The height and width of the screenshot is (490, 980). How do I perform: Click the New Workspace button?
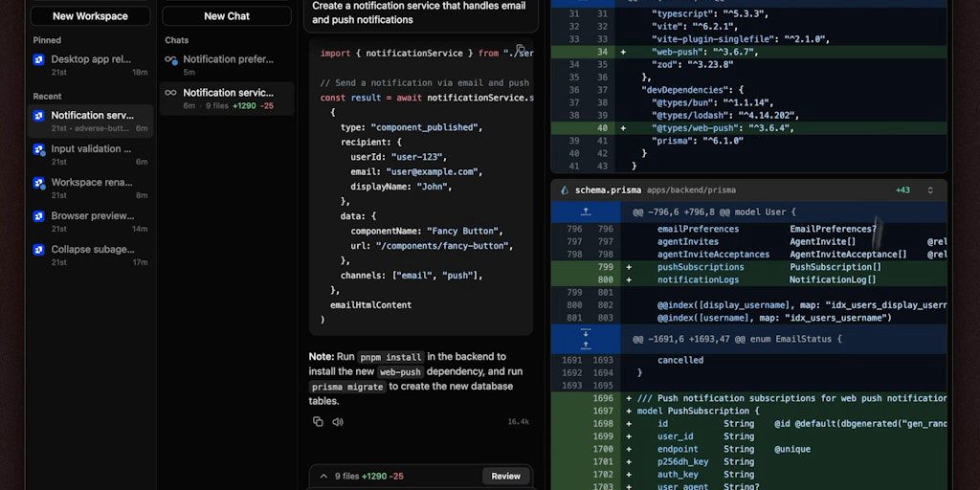coord(90,16)
